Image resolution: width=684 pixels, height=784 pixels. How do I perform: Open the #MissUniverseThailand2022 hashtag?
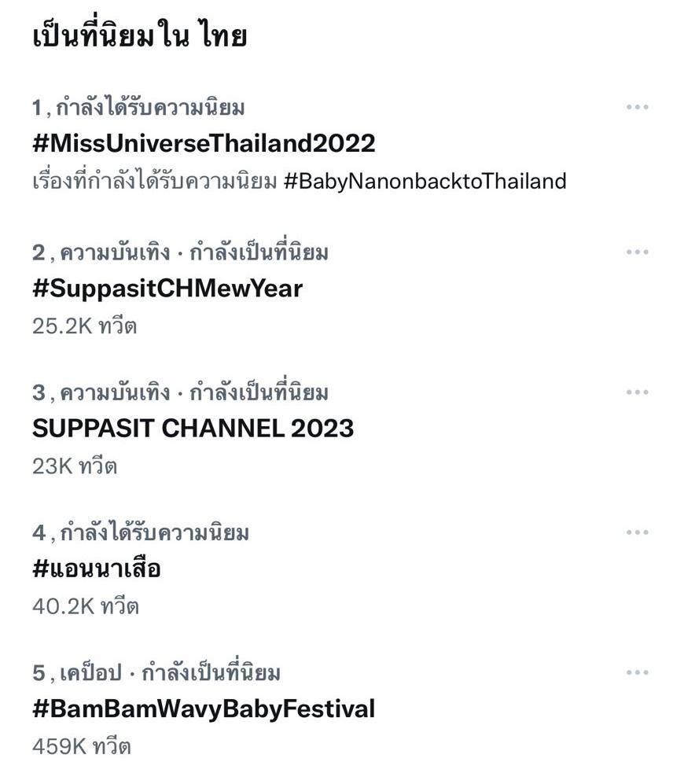pyautogui.click(x=204, y=143)
